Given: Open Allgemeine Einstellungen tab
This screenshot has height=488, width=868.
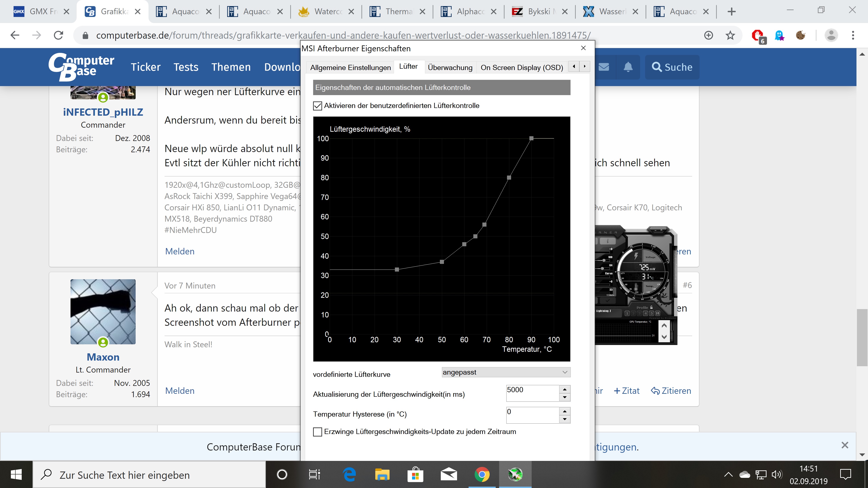Looking at the screenshot, I should coord(350,67).
